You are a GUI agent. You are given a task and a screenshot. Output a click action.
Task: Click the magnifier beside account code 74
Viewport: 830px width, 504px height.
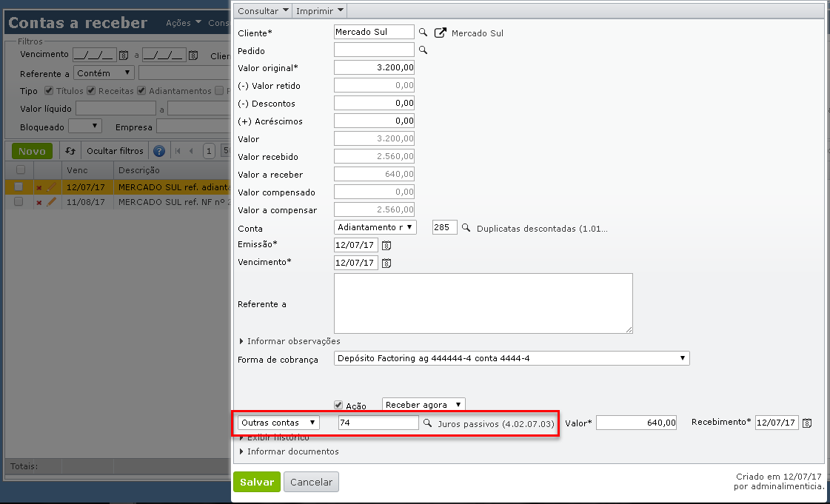427,423
